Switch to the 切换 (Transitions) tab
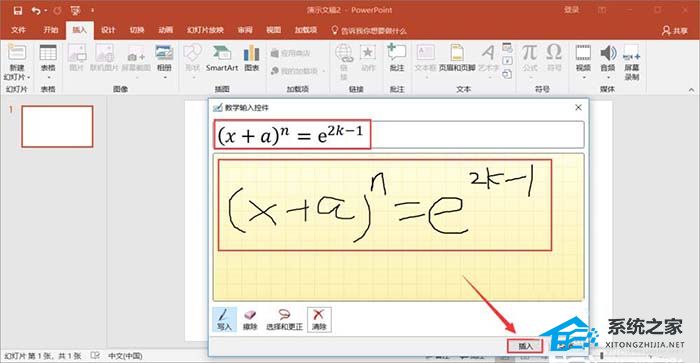 (x=137, y=30)
